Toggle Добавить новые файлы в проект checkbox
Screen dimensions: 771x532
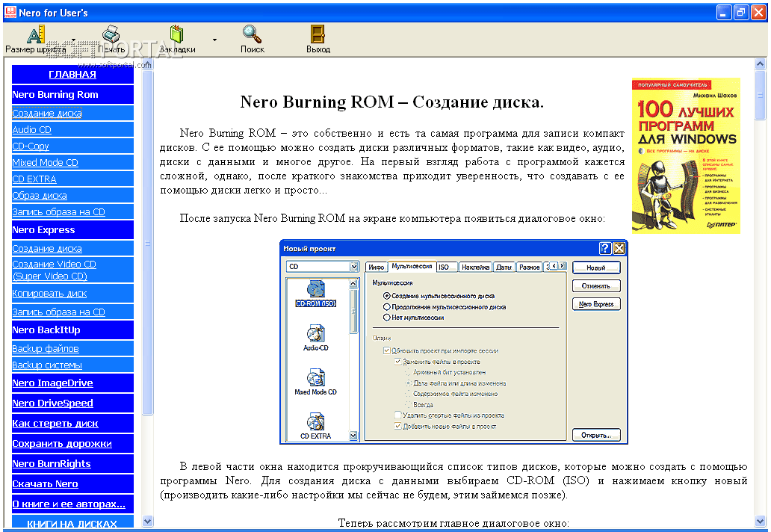point(397,427)
